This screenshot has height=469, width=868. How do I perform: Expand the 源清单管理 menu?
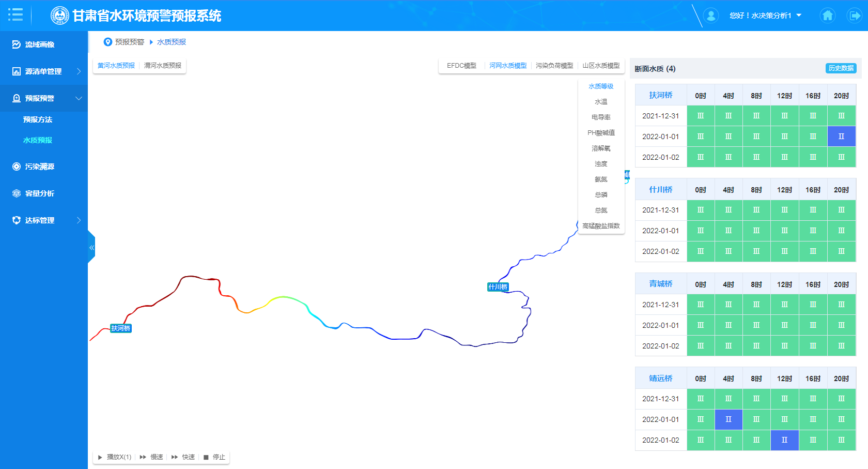(x=44, y=71)
